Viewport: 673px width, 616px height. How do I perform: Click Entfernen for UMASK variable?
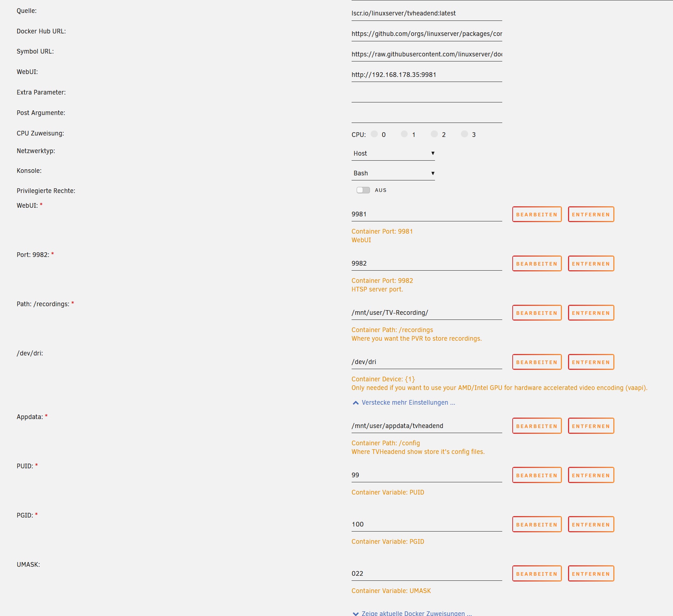(591, 574)
